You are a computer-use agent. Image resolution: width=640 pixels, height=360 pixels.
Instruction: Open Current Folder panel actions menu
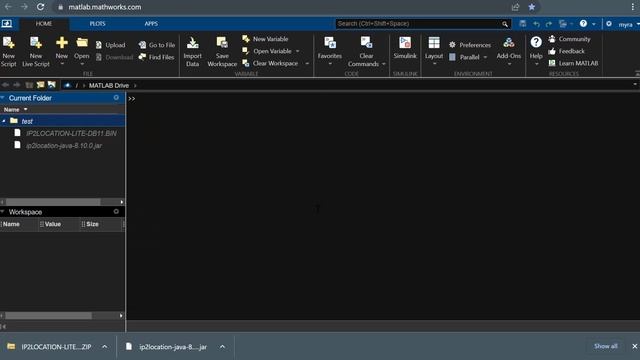116,98
